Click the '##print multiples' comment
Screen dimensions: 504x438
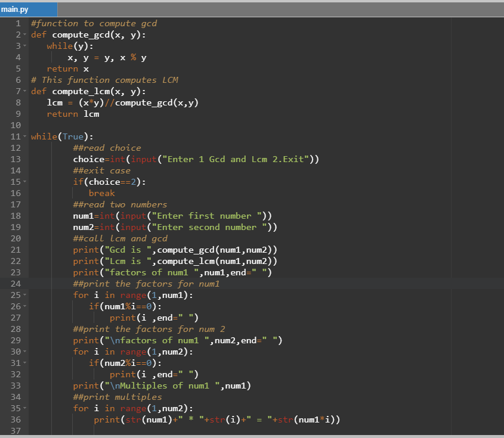pos(118,397)
